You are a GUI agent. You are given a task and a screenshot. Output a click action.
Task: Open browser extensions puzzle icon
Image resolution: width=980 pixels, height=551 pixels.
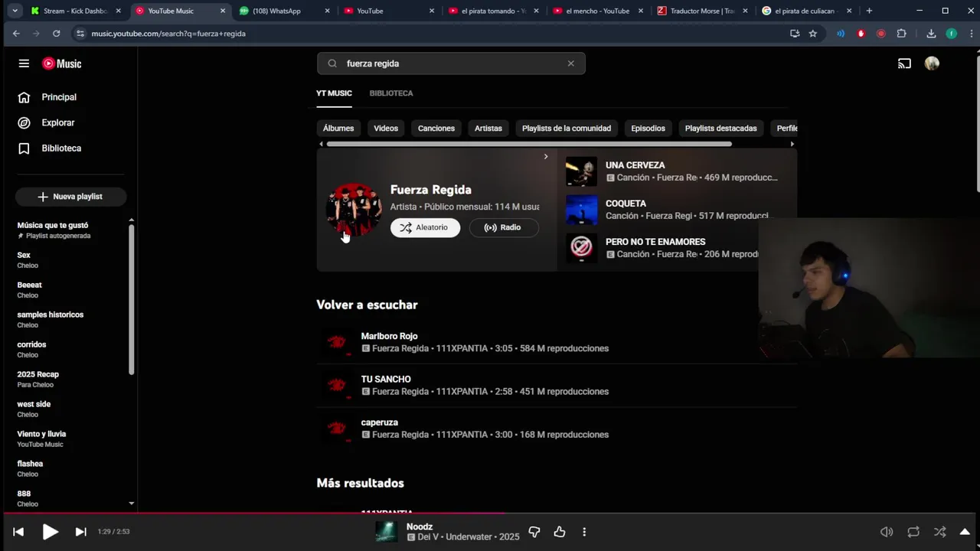coord(901,34)
